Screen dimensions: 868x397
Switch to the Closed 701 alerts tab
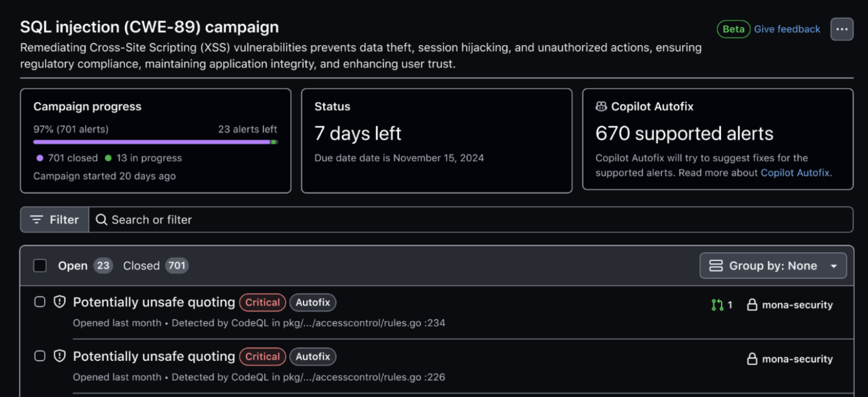click(x=156, y=265)
